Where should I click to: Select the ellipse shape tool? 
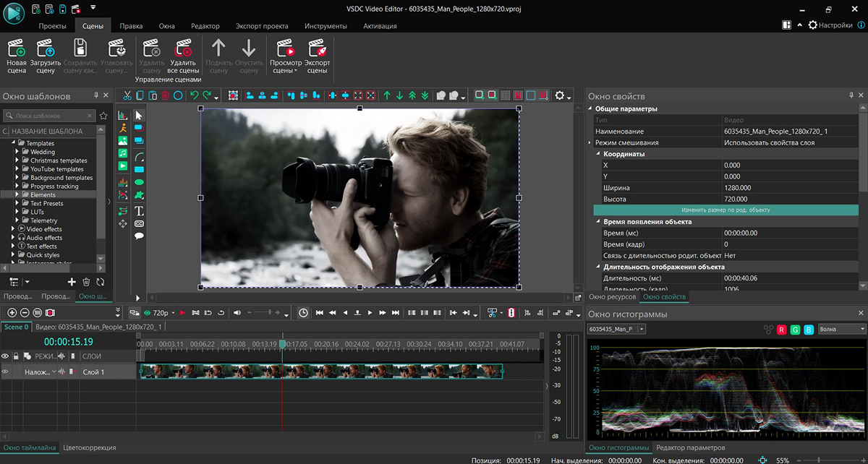tap(139, 182)
